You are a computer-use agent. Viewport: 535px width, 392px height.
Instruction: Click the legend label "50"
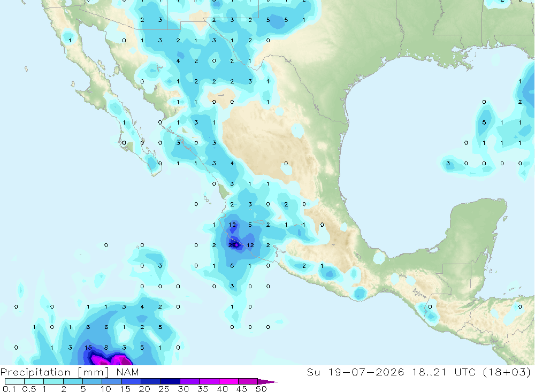coord(261,389)
